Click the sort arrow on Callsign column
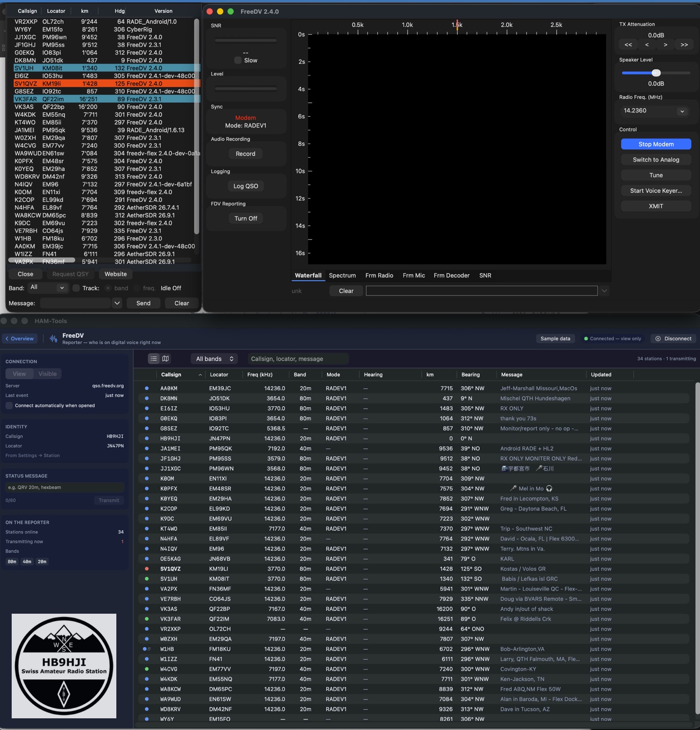 tap(200, 375)
